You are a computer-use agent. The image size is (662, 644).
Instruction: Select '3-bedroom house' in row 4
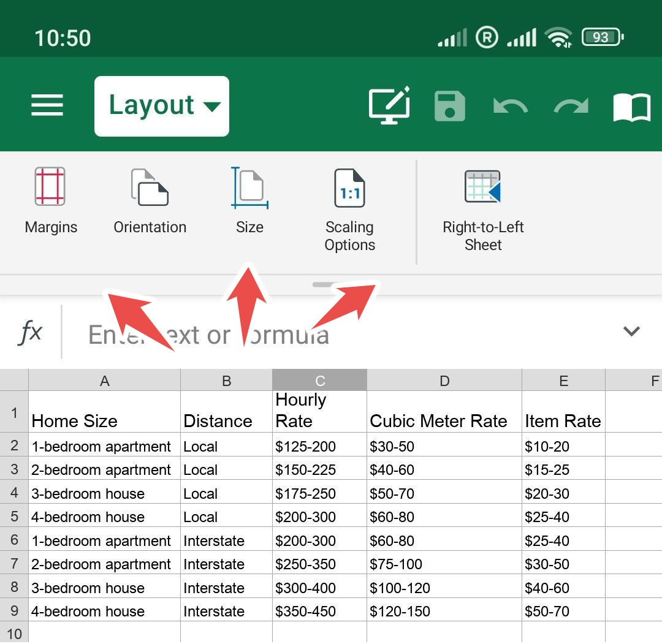(x=105, y=492)
